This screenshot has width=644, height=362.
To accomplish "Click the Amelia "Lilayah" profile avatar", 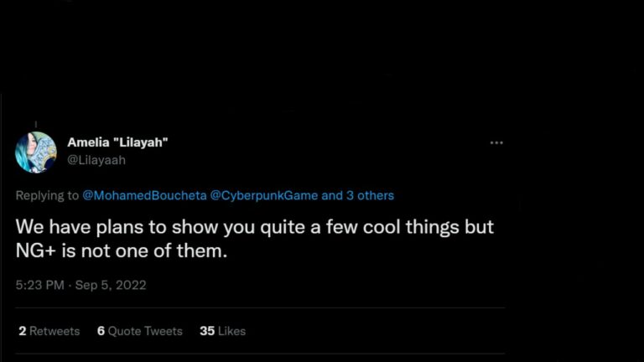I will click(36, 152).
